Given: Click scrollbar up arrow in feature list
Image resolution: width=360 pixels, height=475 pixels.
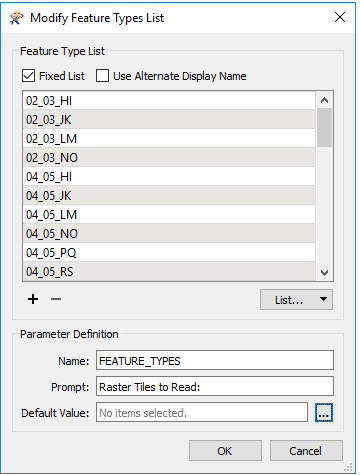Looking at the screenshot, I should click(x=324, y=100).
